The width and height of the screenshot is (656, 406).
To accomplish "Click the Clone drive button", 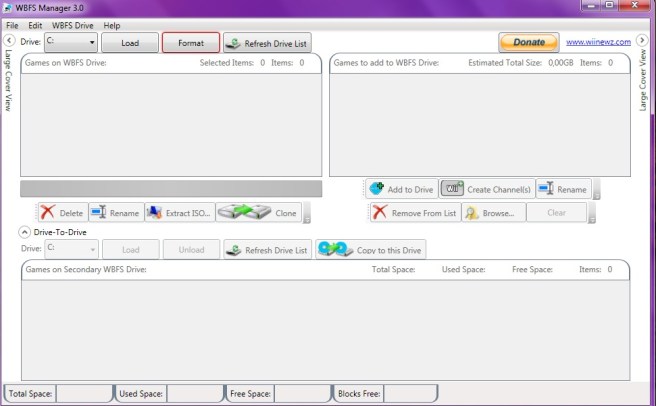I will tap(258, 213).
